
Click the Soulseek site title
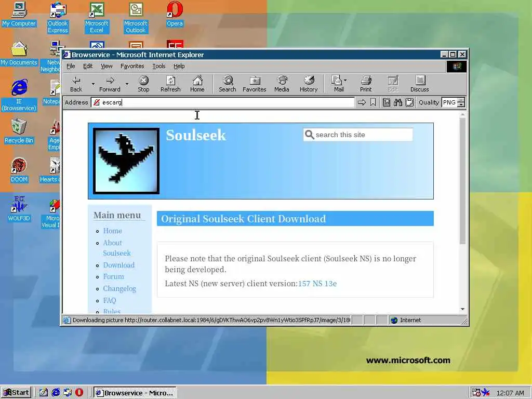(196, 135)
